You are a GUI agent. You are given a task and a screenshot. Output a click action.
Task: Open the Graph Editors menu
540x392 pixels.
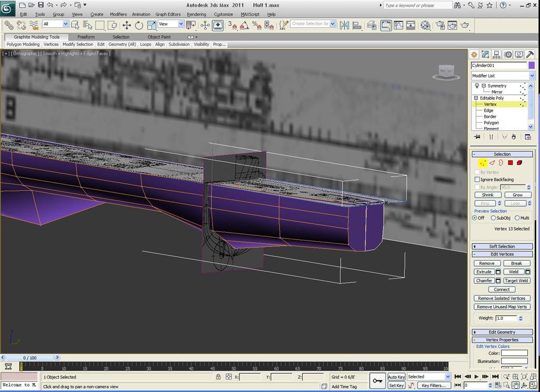click(x=168, y=14)
